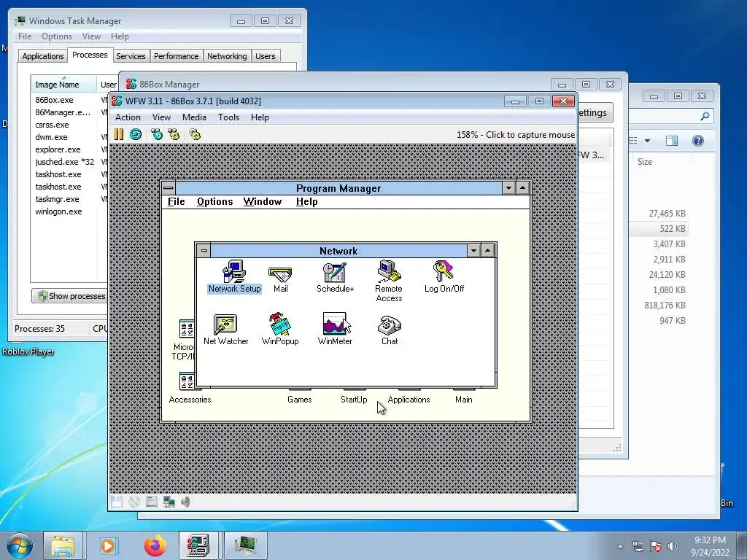747x560 pixels.
Task: Select the Net Watcher icon
Action: coord(225,330)
